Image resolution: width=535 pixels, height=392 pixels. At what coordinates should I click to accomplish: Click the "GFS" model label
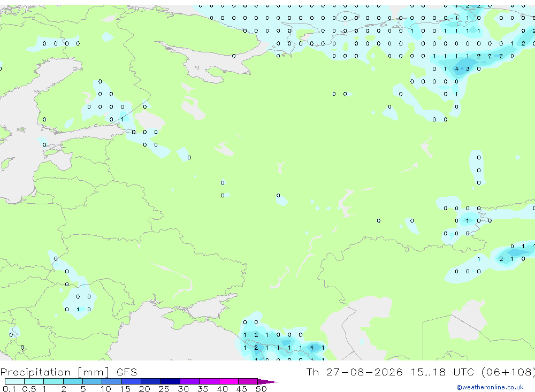127,372
